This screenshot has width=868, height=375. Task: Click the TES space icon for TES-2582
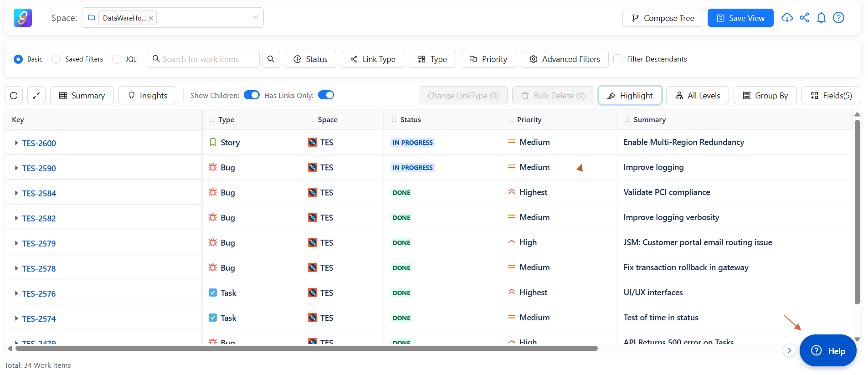pos(313,217)
